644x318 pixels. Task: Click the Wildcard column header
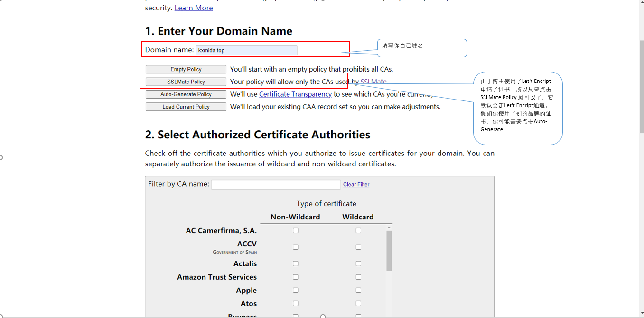point(358,217)
